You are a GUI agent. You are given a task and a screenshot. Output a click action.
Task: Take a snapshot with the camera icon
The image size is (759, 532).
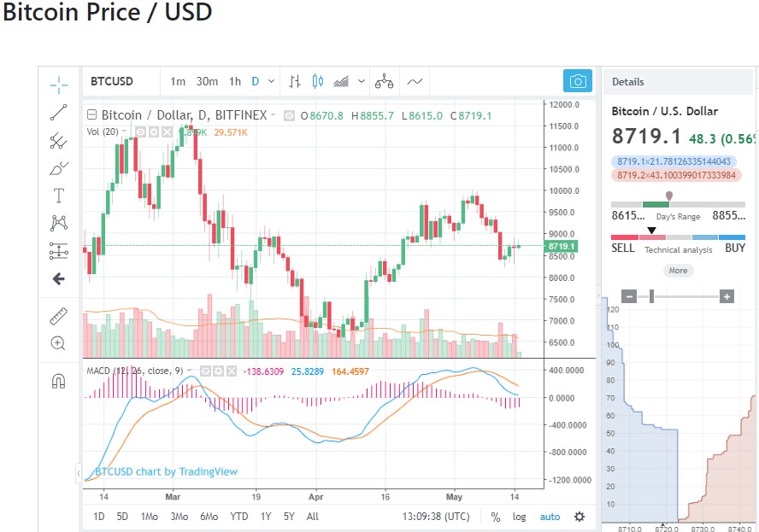tap(577, 80)
